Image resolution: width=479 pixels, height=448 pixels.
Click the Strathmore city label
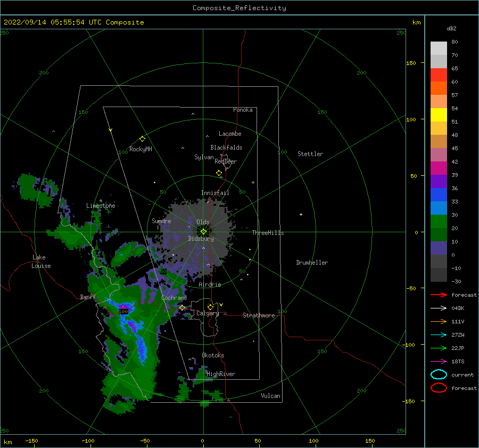[x=259, y=315]
